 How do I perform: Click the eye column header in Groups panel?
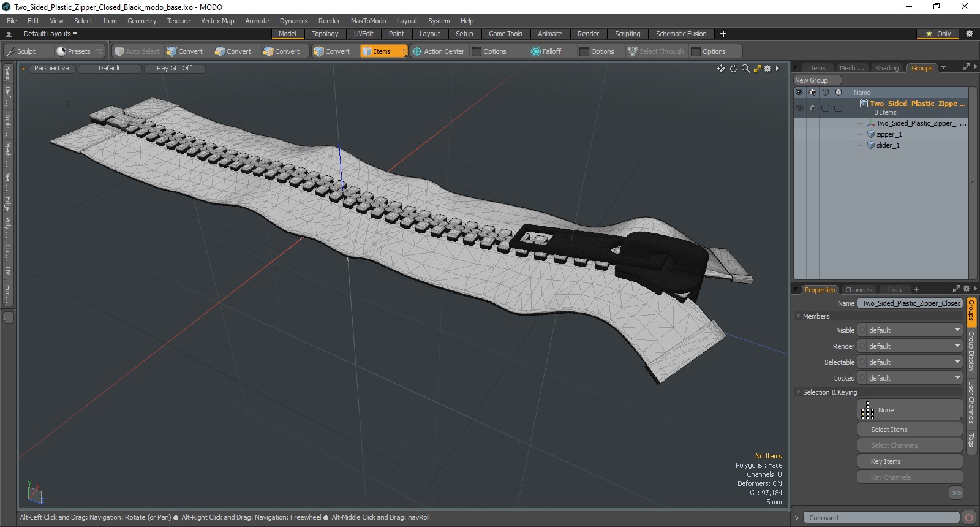[x=799, y=93]
